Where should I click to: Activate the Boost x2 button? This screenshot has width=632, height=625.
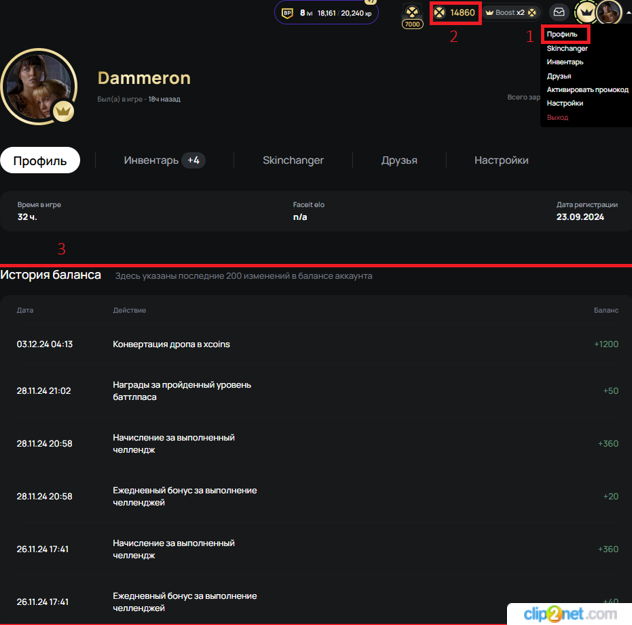pyautogui.click(x=511, y=13)
